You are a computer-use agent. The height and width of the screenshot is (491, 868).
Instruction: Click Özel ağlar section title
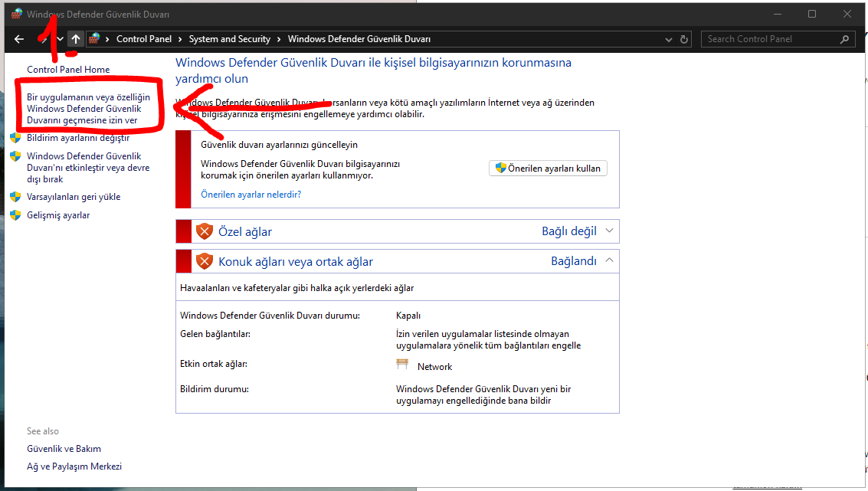click(x=244, y=231)
